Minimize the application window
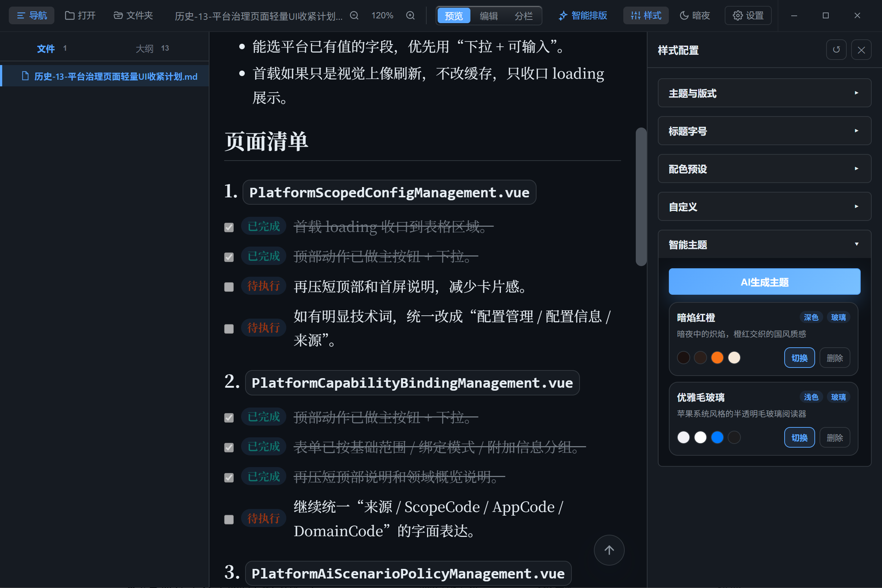The image size is (882, 588). [x=794, y=15]
